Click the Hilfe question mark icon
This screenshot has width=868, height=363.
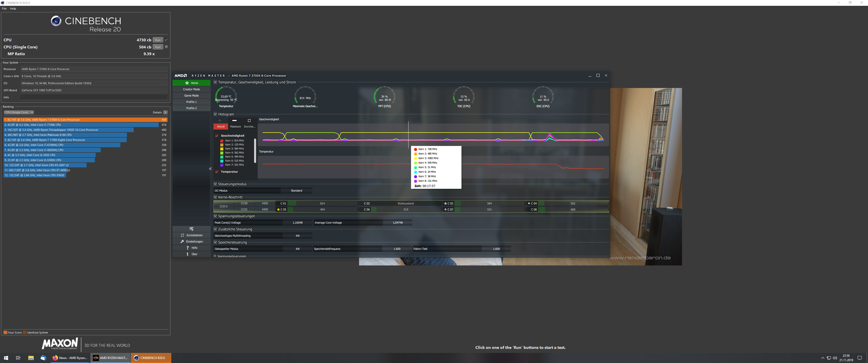(x=188, y=248)
